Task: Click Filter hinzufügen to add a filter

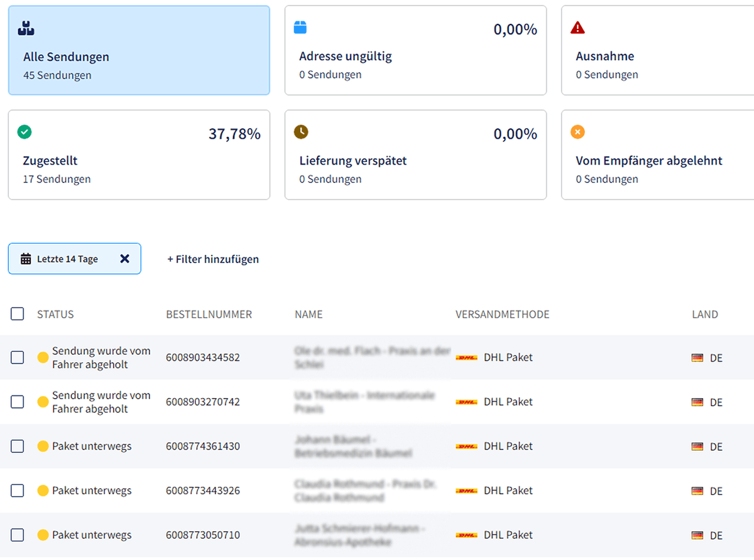Action: coord(212,259)
